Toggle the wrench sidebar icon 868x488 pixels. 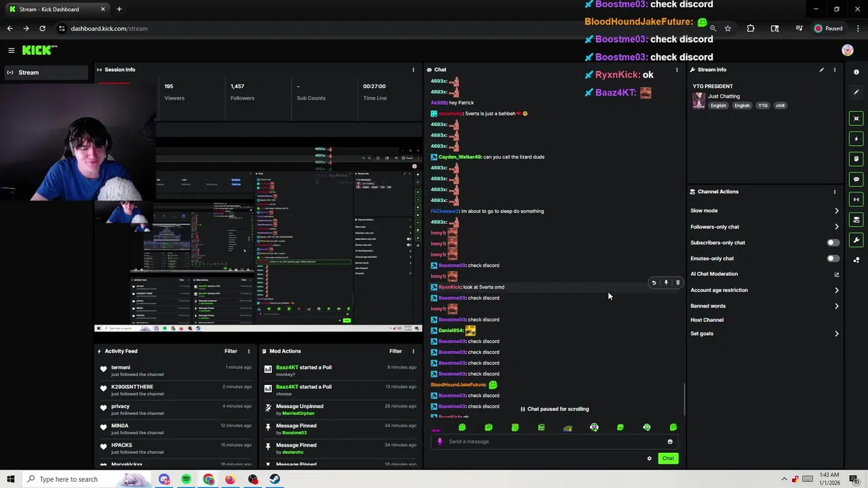tap(856, 240)
